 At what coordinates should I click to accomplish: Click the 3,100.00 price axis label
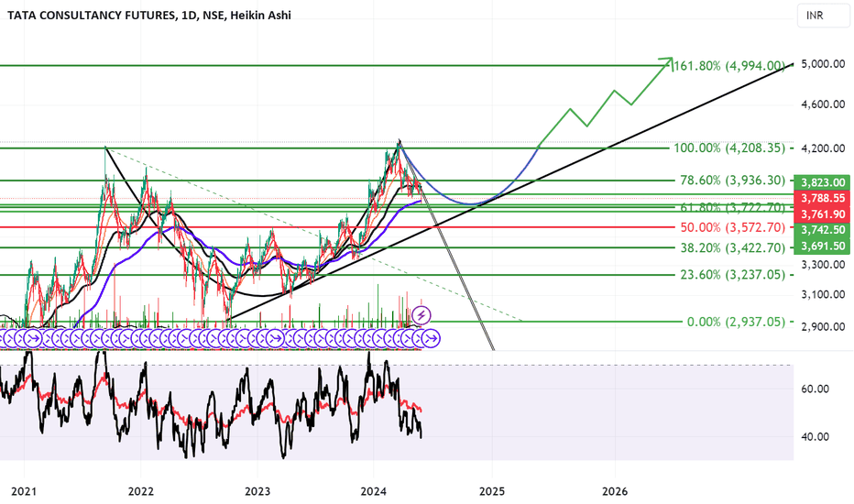(823, 295)
